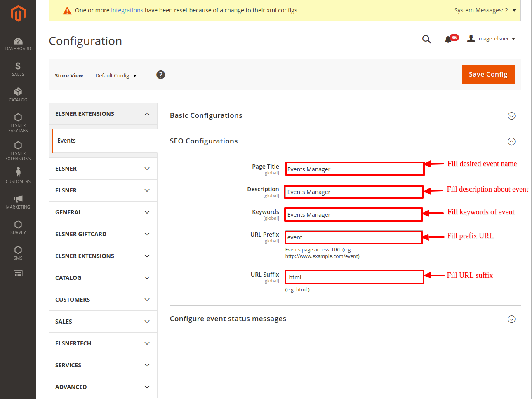Click the Save Config button
Image resolution: width=532 pixels, height=399 pixels.
pos(488,74)
